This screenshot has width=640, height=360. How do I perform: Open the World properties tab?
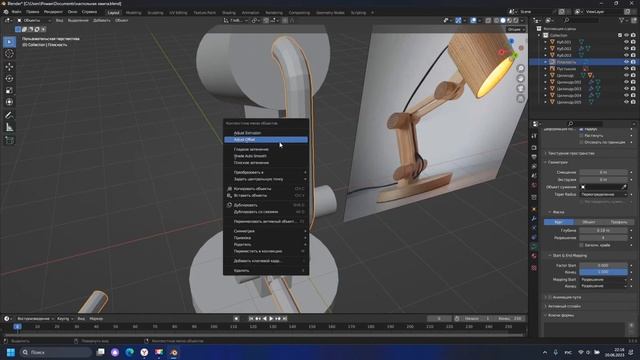pyautogui.click(x=534, y=186)
